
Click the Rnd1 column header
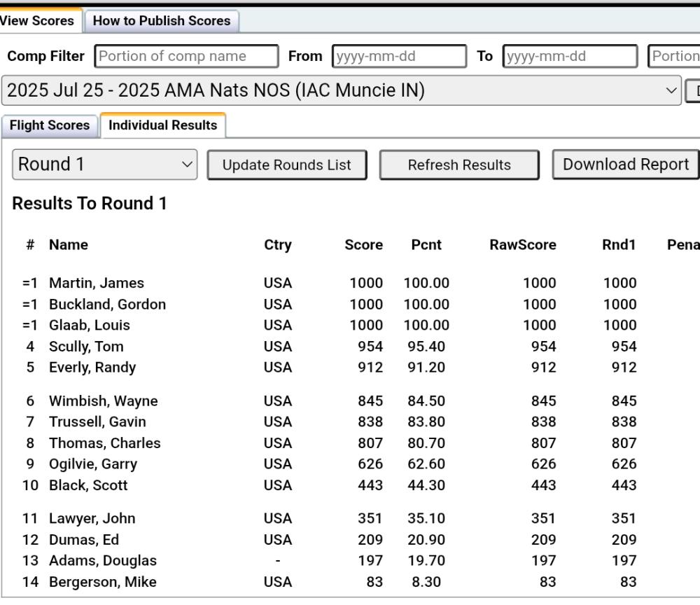pos(619,244)
